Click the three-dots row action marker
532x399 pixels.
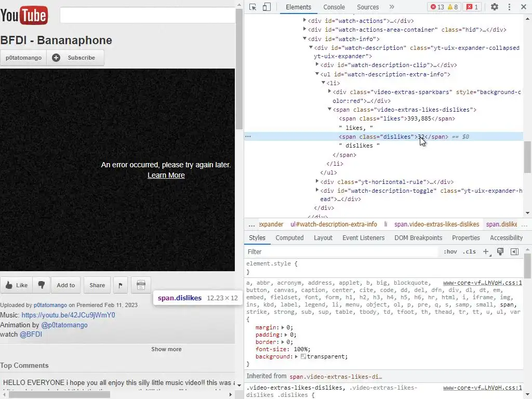click(248, 137)
